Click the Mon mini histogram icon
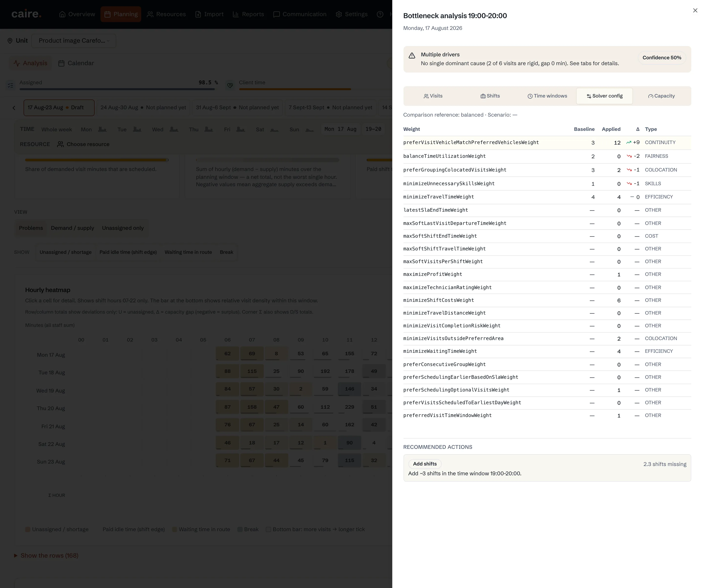 (102, 129)
